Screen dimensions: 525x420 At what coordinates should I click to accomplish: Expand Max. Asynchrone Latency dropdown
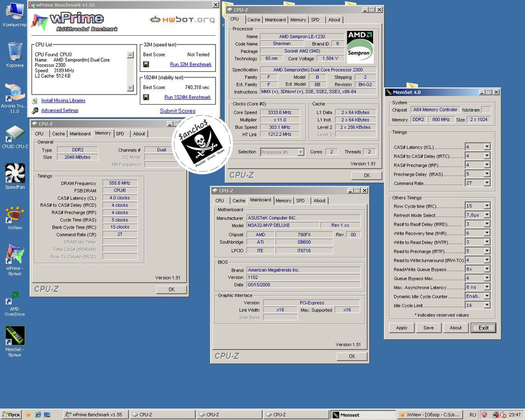click(x=487, y=287)
